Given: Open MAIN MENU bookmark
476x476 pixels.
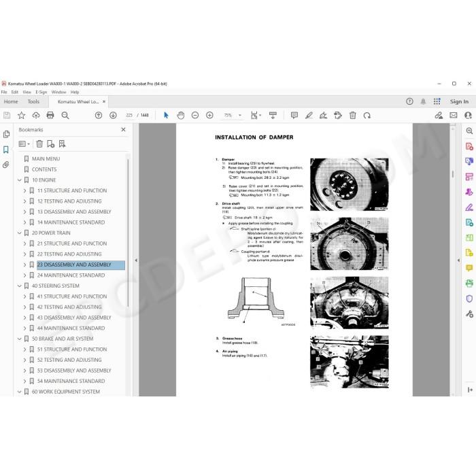Looking at the screenshot, I should 46,158.
